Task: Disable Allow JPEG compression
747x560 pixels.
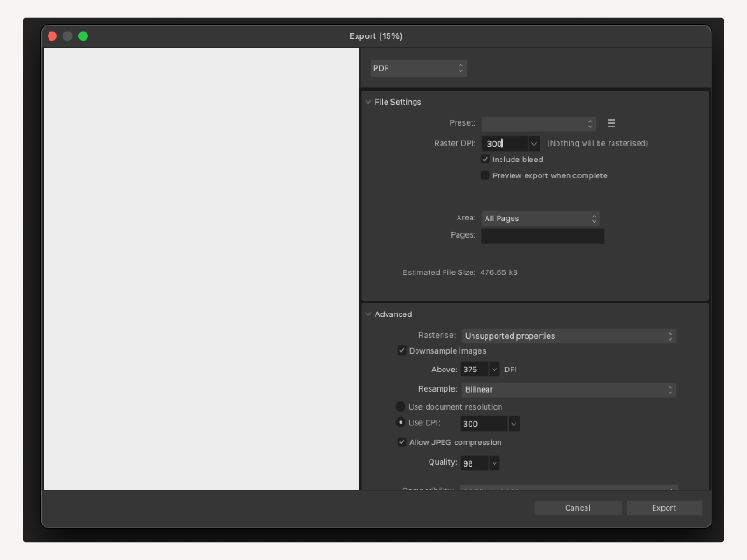Action: tap(402, 441)
